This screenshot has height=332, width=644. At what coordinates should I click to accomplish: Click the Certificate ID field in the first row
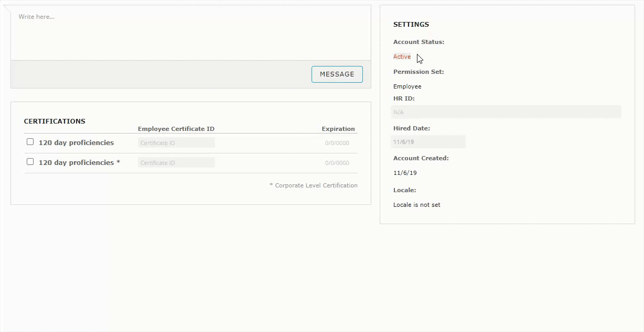click(x=176, y=143)
